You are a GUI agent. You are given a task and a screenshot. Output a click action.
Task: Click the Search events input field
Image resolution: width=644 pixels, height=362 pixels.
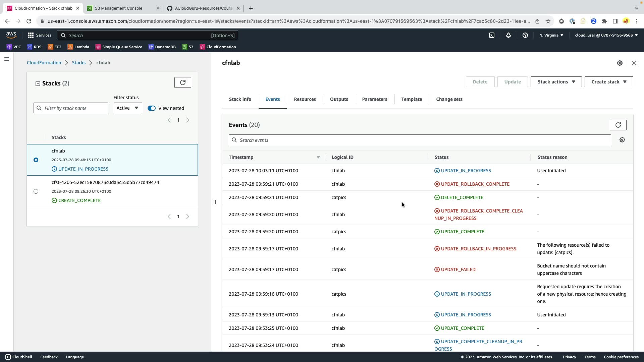[419, 140]
